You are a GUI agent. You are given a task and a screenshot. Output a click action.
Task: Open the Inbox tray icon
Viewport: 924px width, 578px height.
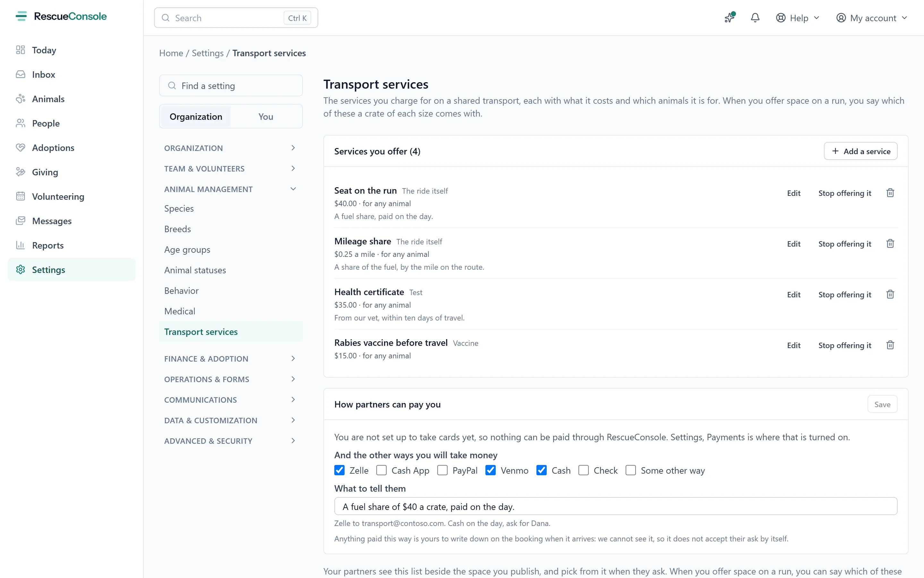coord(21,74)
